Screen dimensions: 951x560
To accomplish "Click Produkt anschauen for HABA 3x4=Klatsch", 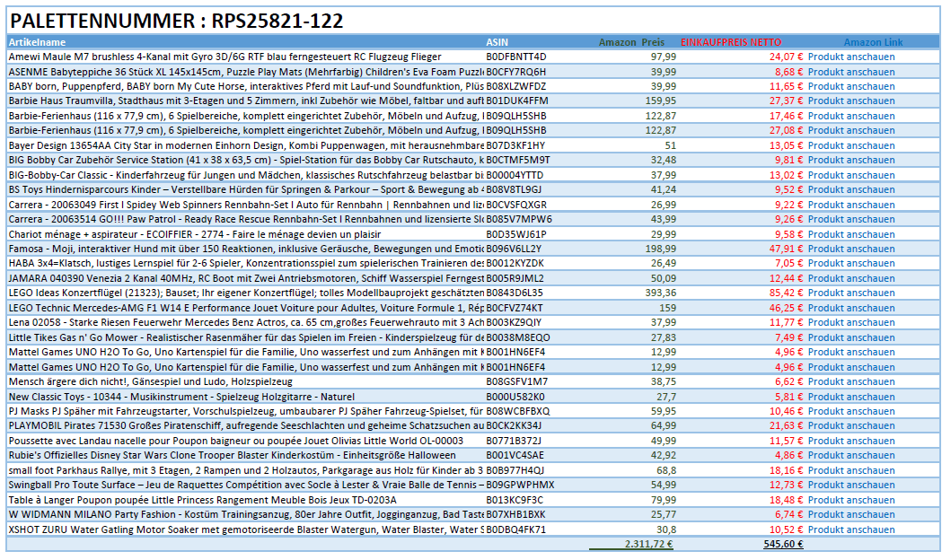I will [x=850, y=263].
